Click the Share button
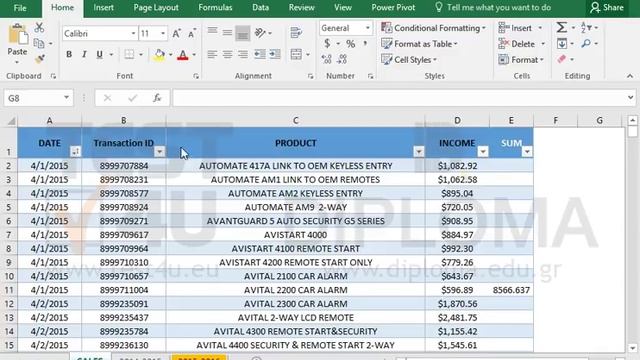The height and width of the screenshot is (360, 640). click(607, 8)
